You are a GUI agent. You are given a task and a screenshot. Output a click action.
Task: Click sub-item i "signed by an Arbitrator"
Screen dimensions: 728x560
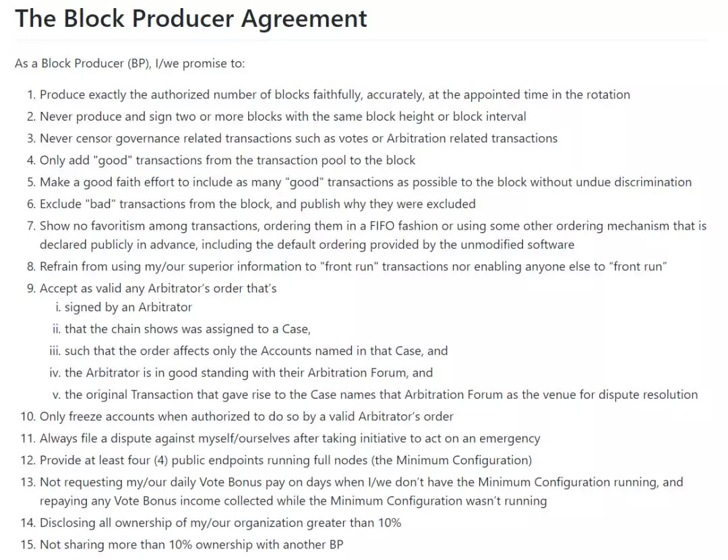click(x=128, y=307)
